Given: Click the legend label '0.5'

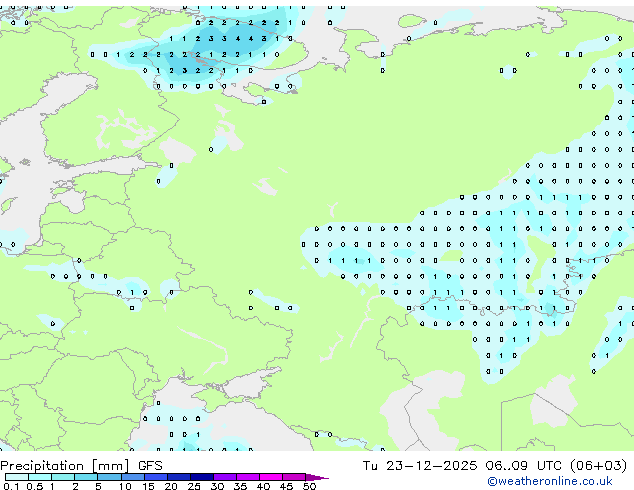Looking at the screenshot, I should pyautogui.click(x=34, y=486).
